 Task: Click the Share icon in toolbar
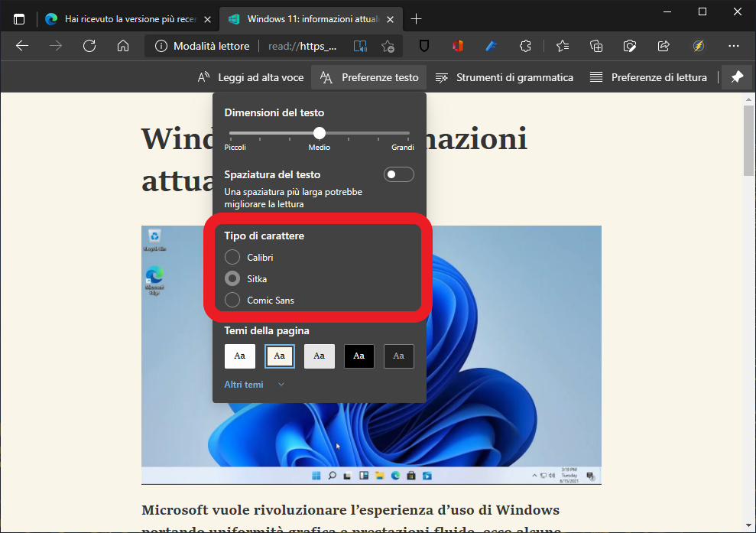pos(664,46)
